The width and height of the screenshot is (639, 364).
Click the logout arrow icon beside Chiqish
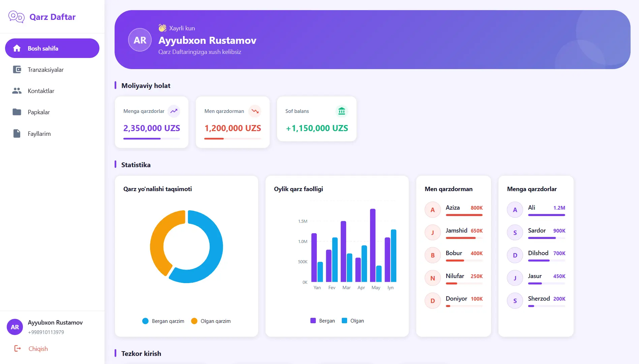(x=18, y=348)
